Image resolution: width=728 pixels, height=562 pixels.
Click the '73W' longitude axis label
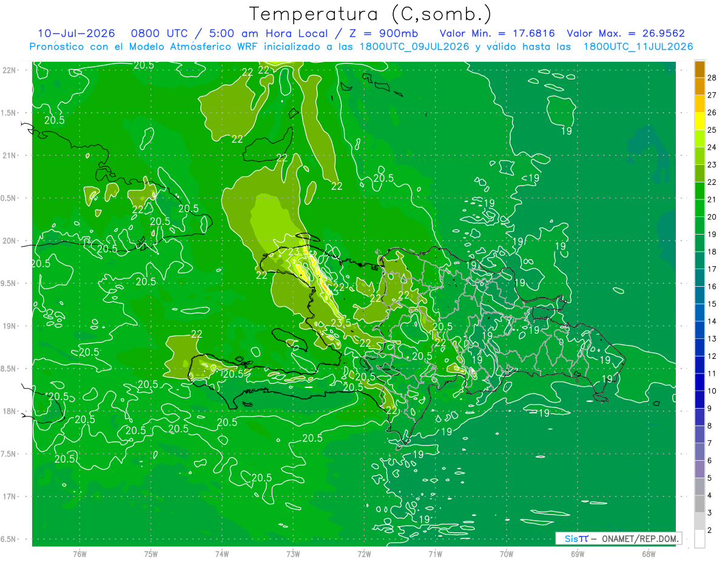pyautogui.click(x=293, y=554)
